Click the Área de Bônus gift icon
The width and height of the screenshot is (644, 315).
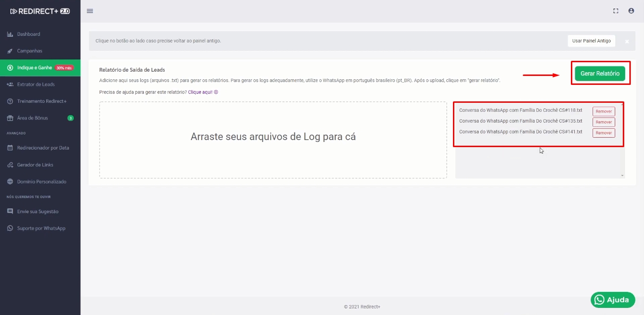(x=10, y=118)
